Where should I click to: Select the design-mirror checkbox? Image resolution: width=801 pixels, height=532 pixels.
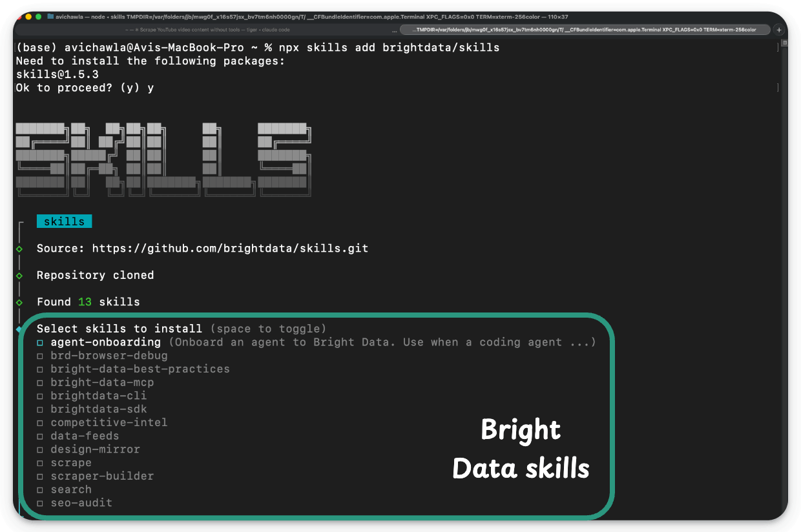[x=40, y=449]
